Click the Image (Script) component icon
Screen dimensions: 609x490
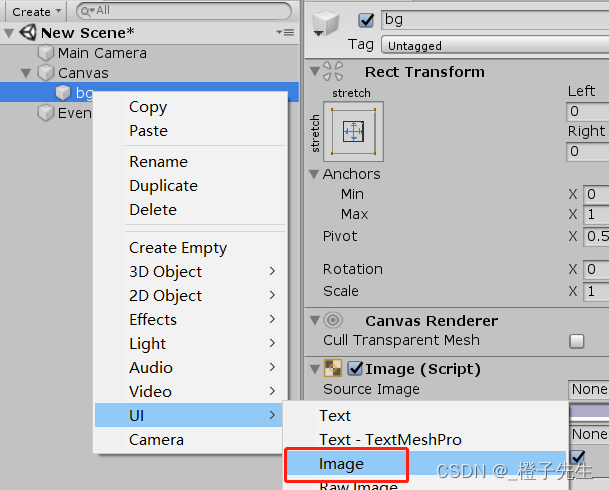(x=333, y=368)
